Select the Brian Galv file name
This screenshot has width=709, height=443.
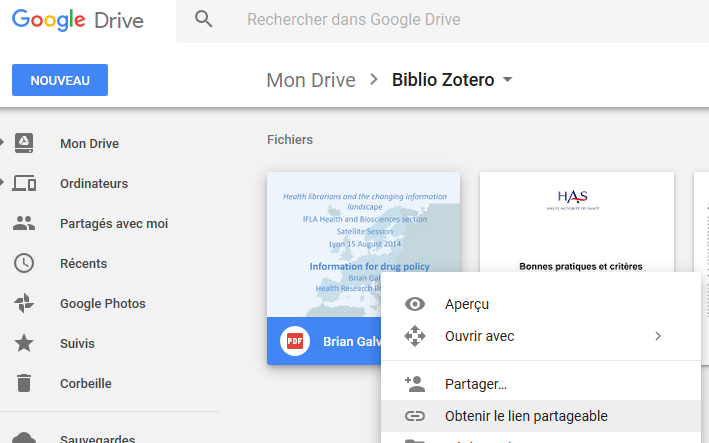[x=352, y=342]
